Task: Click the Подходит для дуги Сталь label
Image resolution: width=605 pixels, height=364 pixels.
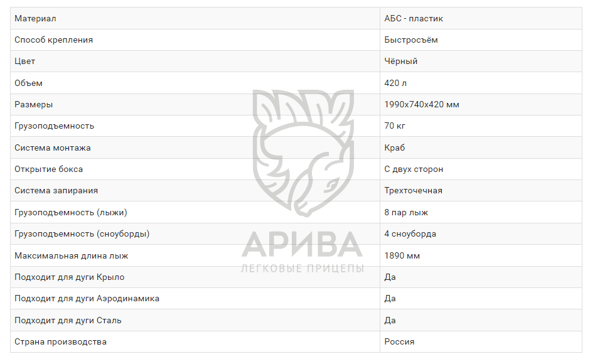Action: click(68, 321)
